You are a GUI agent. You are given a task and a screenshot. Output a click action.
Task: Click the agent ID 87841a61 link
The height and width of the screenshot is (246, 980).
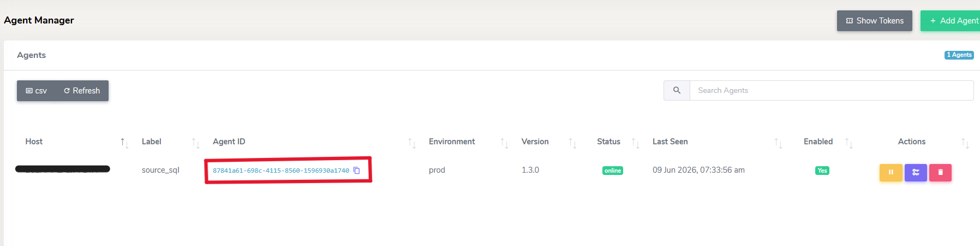pyautogui.click(x=281, y=171)
